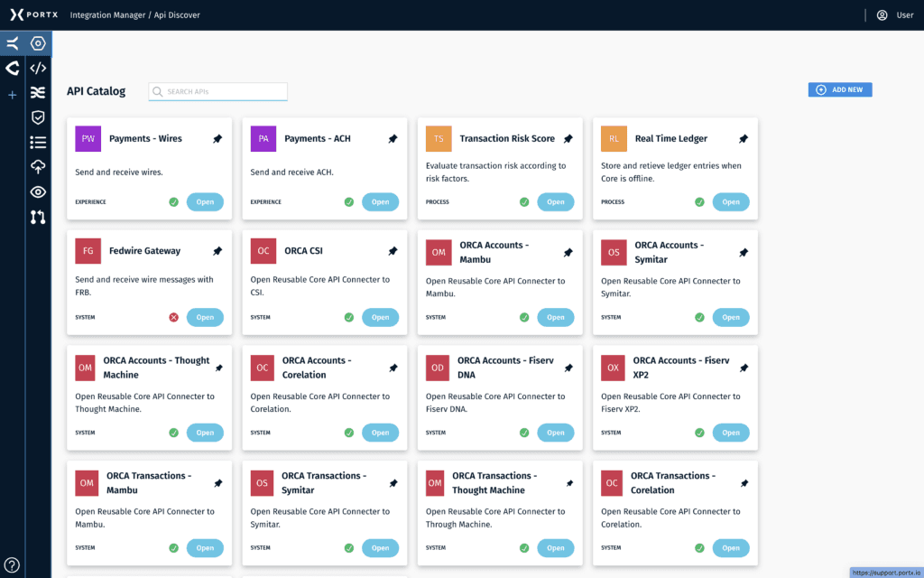
Task: Open the list view sidebar icon
Action: coord(38,142)
